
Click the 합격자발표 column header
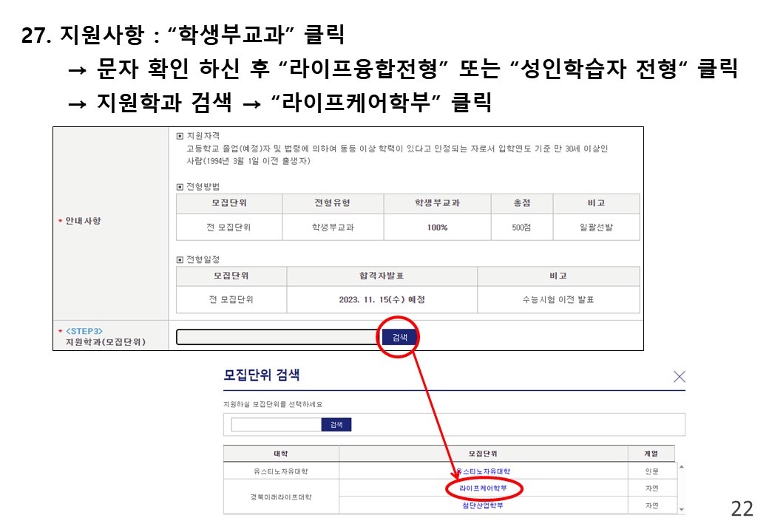coord(382,276)
